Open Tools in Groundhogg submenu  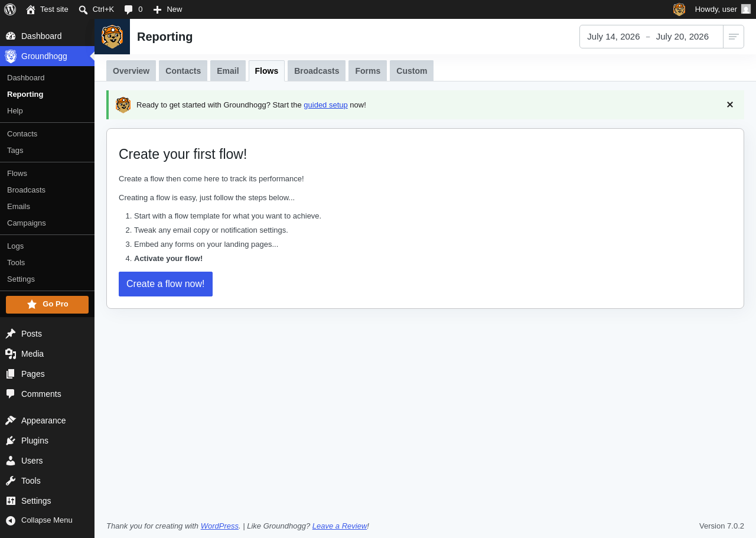click(47, 263)
